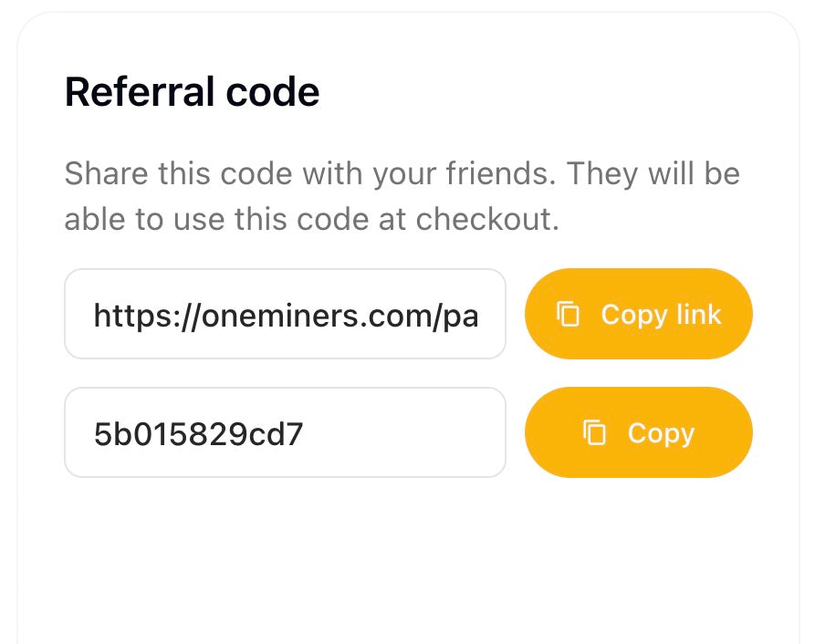
Task: Click the Referral code heading
Action: [x=192, y=93]
